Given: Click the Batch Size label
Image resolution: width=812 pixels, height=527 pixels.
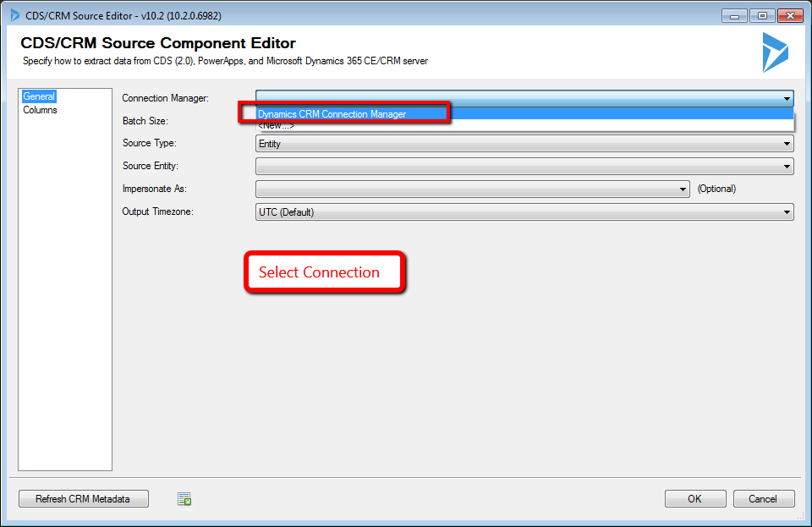Looking at the screenshot, I should pyautogui.click(x=145, y=121).
